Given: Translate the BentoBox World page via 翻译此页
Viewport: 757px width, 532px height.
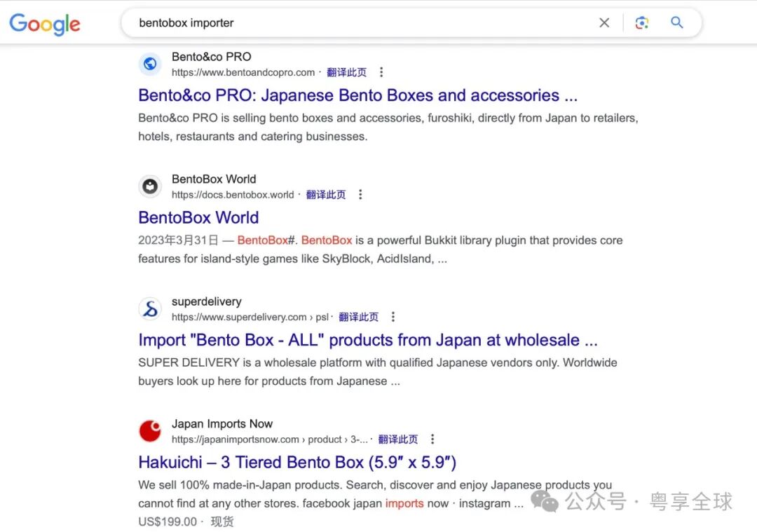Looking at the screenshot, I should 326,195.
